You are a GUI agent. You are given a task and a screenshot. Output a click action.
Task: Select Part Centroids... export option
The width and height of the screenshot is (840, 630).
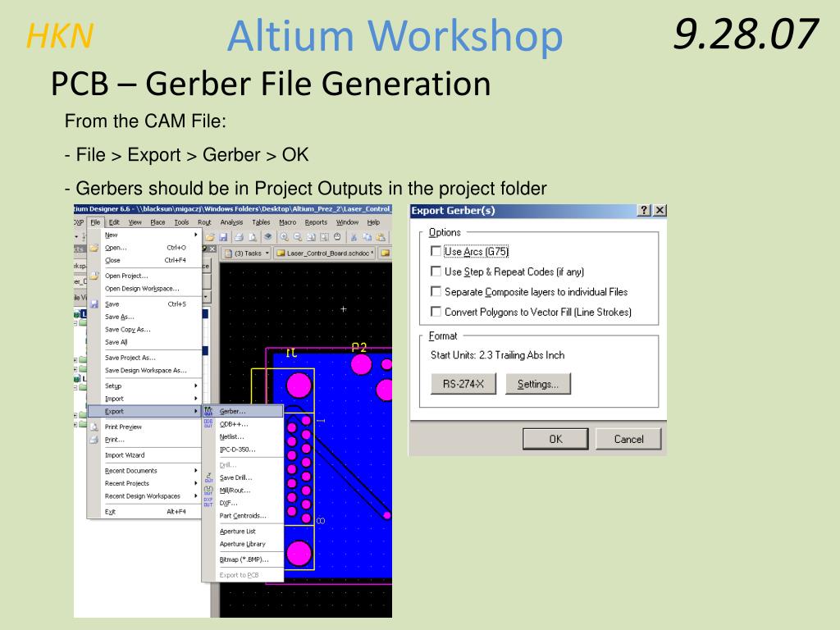[x=243, y=516]
